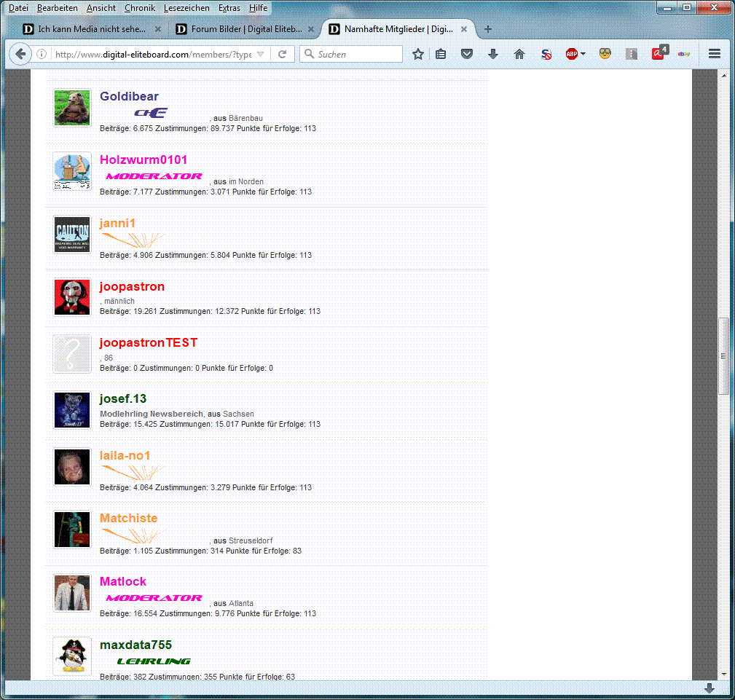Viewport: 735px width, 700px height.
Task: Open janni1's profile link
Action: click(x=117, y=223)
